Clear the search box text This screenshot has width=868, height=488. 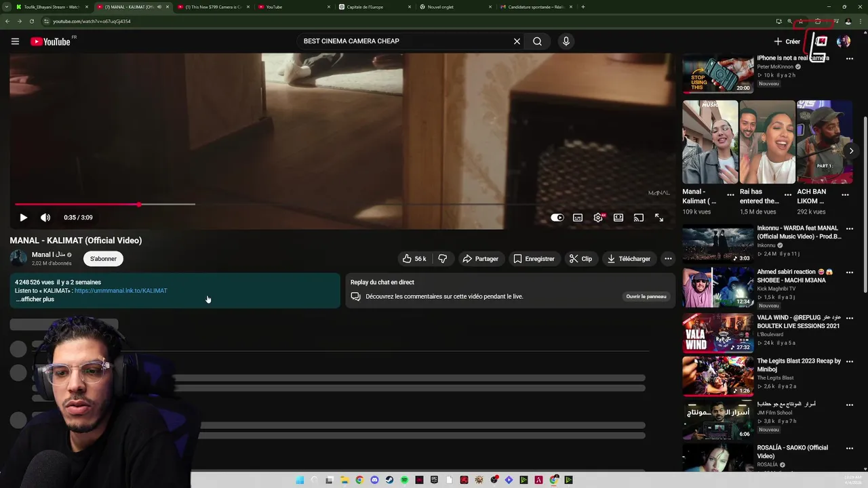pyautogui.click(x=517, y=41)
